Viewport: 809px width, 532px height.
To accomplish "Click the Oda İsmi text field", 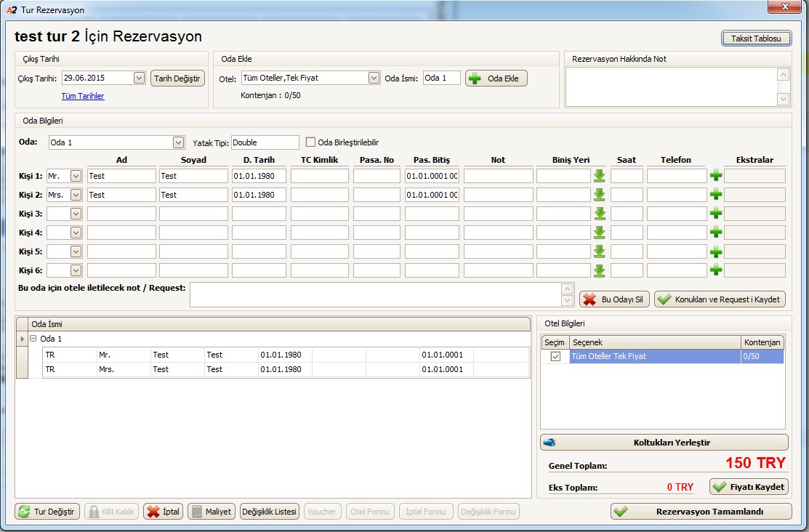I will (442, 78).
